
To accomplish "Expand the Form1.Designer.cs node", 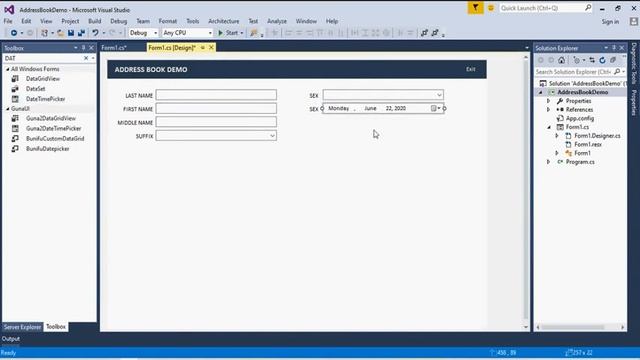I will [557, 136].
